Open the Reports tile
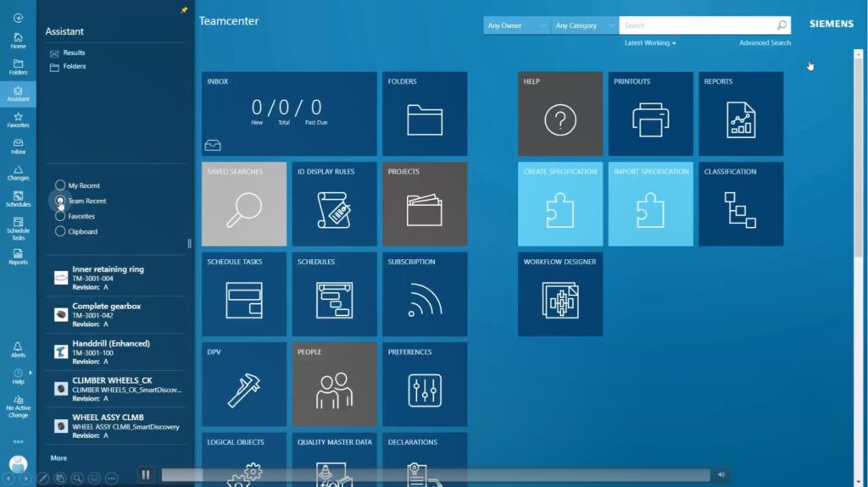 coord(741,113)
